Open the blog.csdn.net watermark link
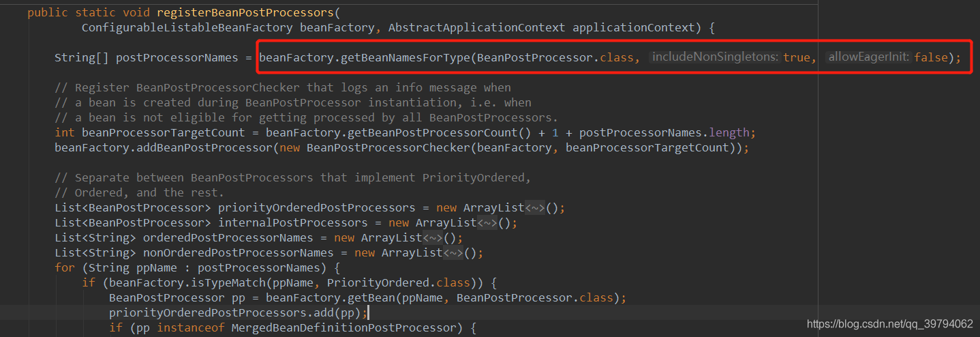Screen dimensions: 980x337 889,323
